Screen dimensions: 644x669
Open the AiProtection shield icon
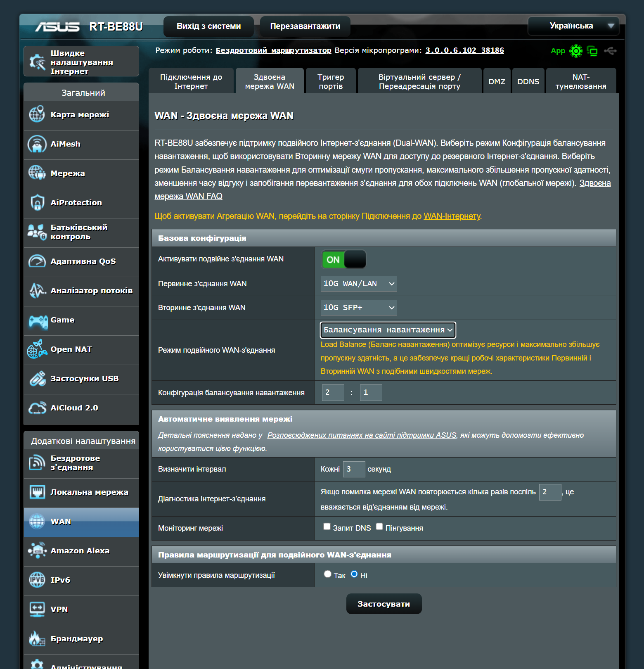coord(37,202)
